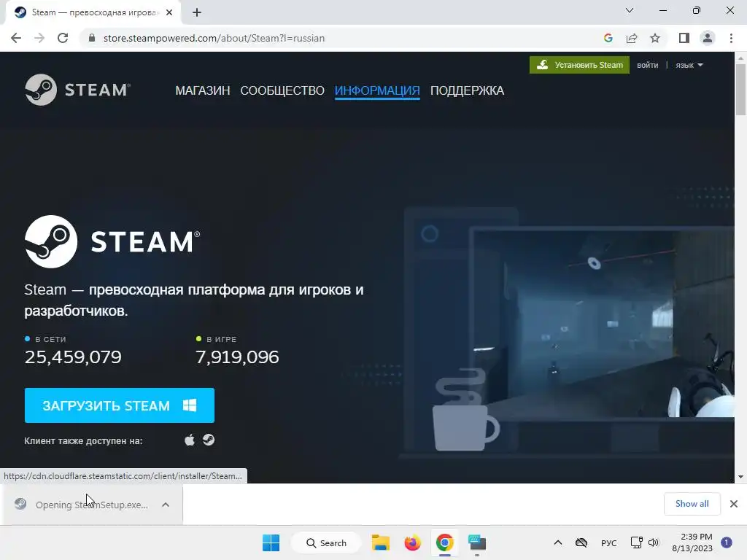Open File Explorer from the taskbar
This screenshot has width=747, height=560.
tap(381, 542)
